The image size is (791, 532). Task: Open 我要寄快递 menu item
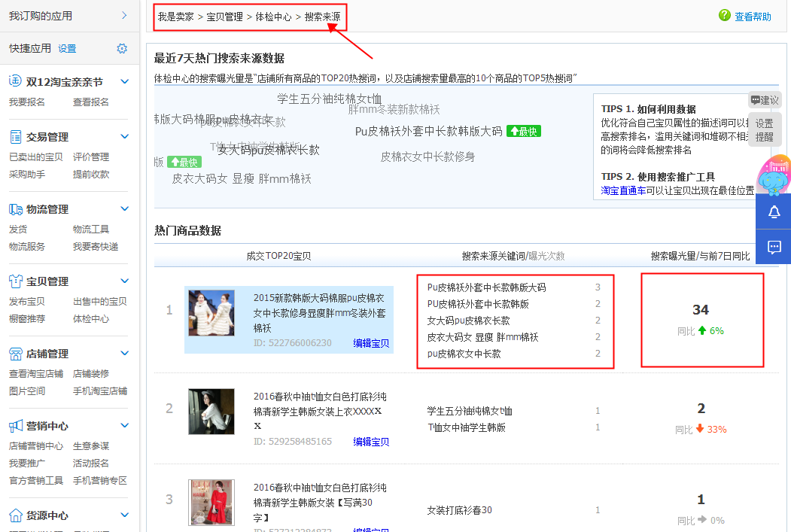[96, 247]
